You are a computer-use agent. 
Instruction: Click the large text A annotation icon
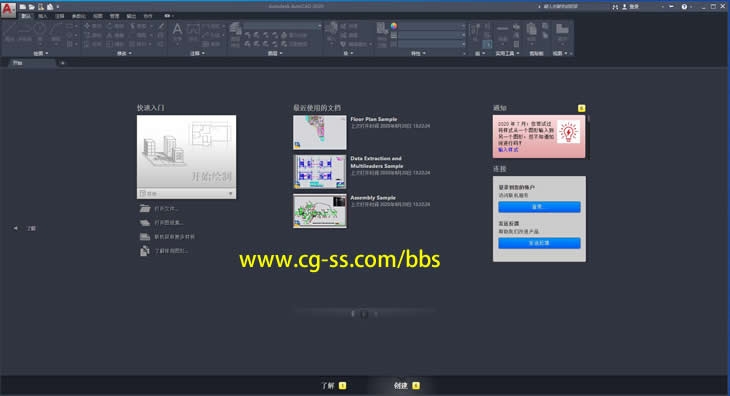click(x=177, y=30)
